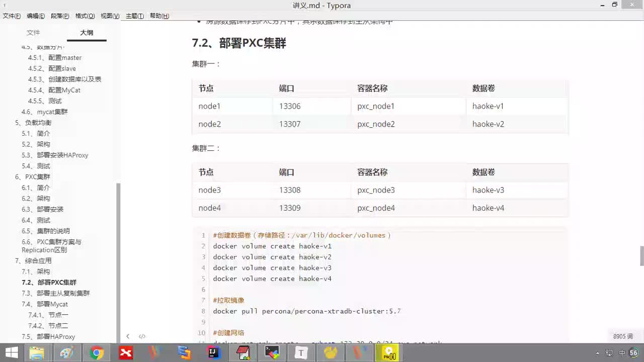Select outline item 7.2、部署PXC集群
This screenshot has width=644, height=362.
(49, 283)
